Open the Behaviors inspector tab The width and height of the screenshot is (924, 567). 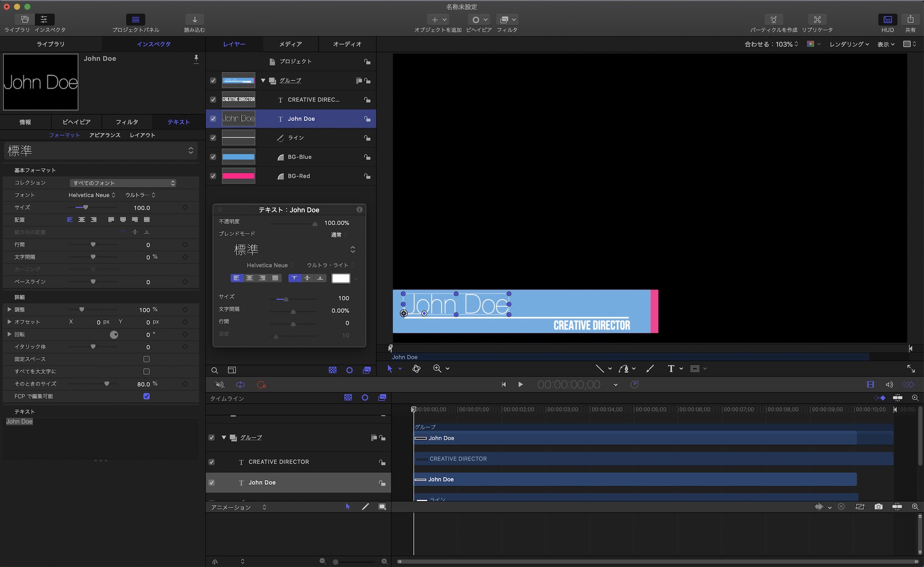[x=76, y=122]
